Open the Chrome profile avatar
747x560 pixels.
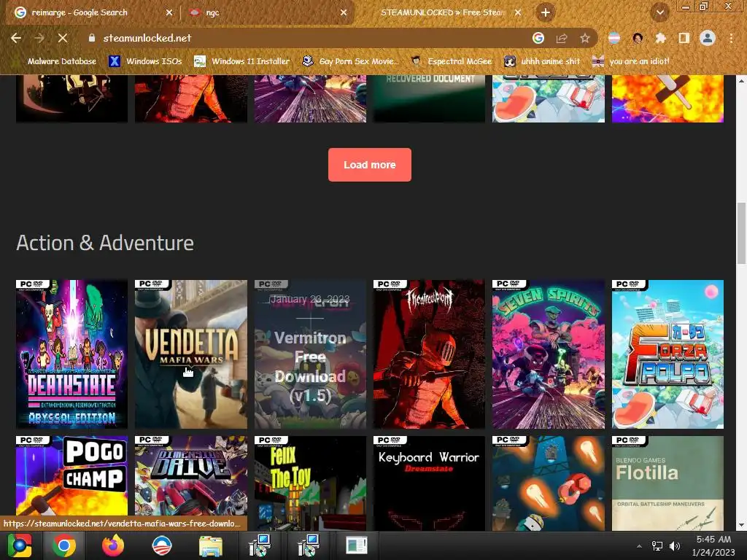click(708, 38)
